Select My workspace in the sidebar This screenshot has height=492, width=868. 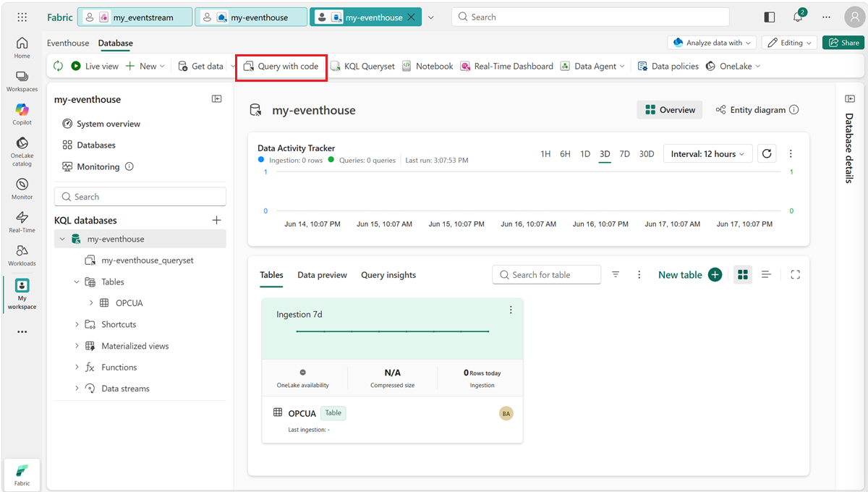click(22, 294)
